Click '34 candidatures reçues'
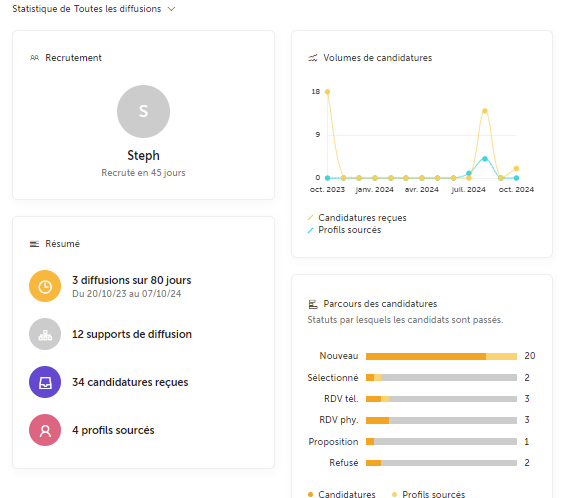Screen dimensions: 565x498 (130, 382)
